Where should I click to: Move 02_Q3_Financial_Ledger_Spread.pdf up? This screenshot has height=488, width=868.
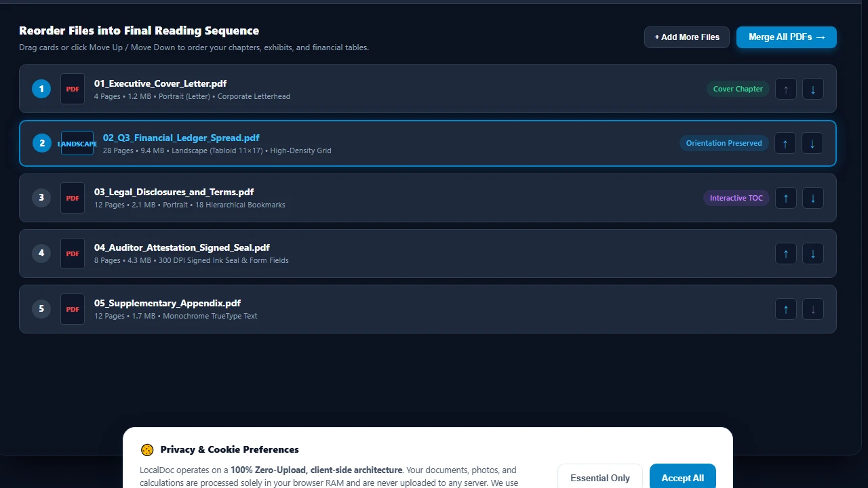point(785,143)
